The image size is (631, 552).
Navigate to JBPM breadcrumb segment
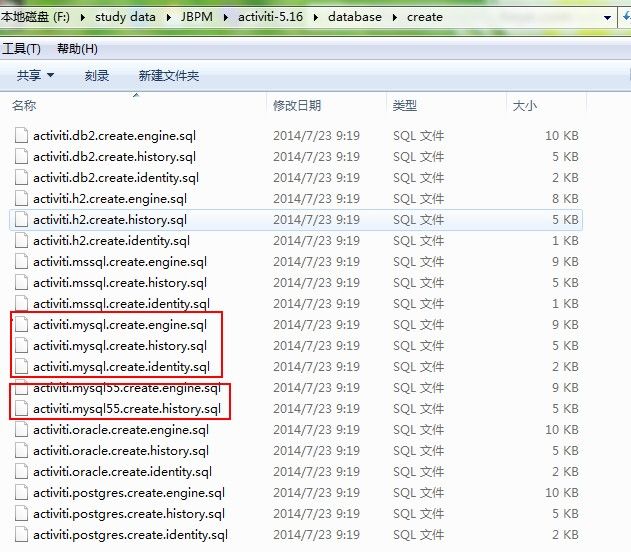click(197, 17)
